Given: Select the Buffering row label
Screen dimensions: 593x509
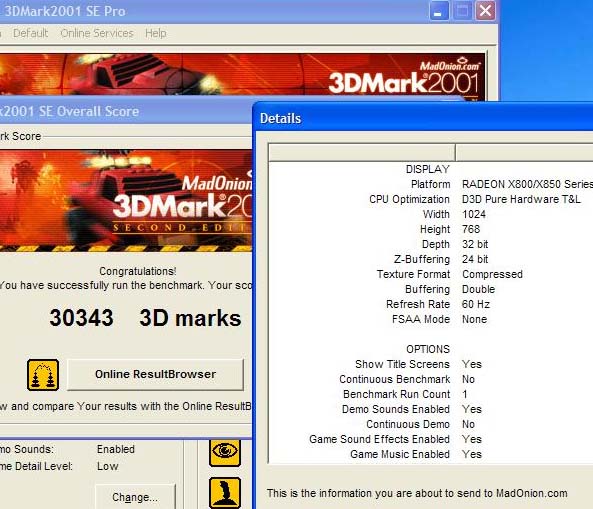Looking at the screenshot, I should pos(427,289).
